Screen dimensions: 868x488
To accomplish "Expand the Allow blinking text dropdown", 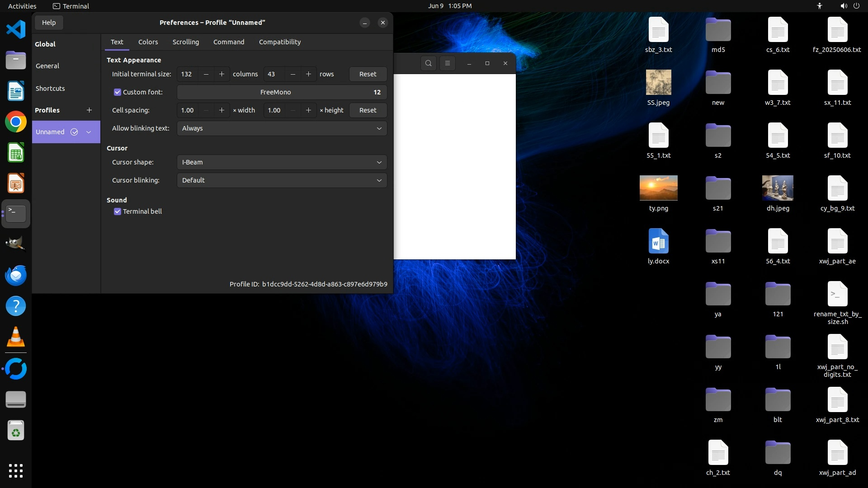I will (x=282, y=128).
